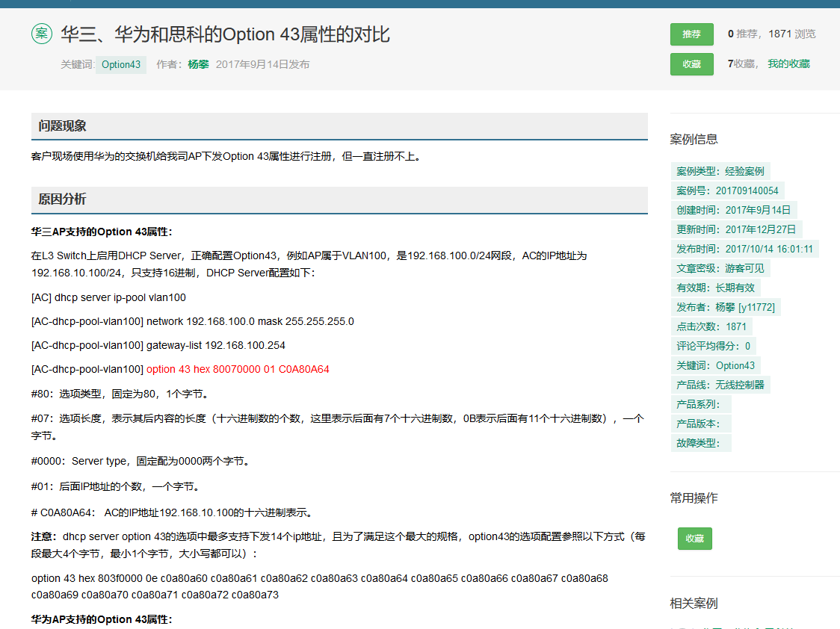Click the 故障类型 tag

click(701, 443)
